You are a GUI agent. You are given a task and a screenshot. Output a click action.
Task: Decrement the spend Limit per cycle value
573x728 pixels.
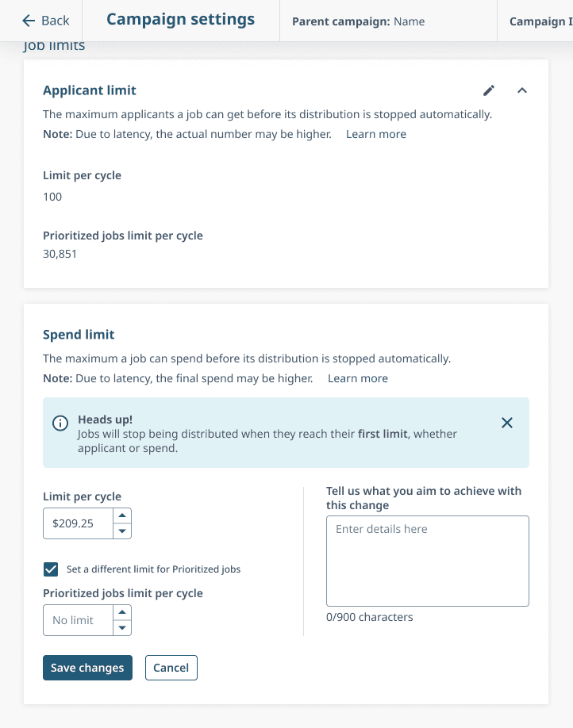coord(121,531)
